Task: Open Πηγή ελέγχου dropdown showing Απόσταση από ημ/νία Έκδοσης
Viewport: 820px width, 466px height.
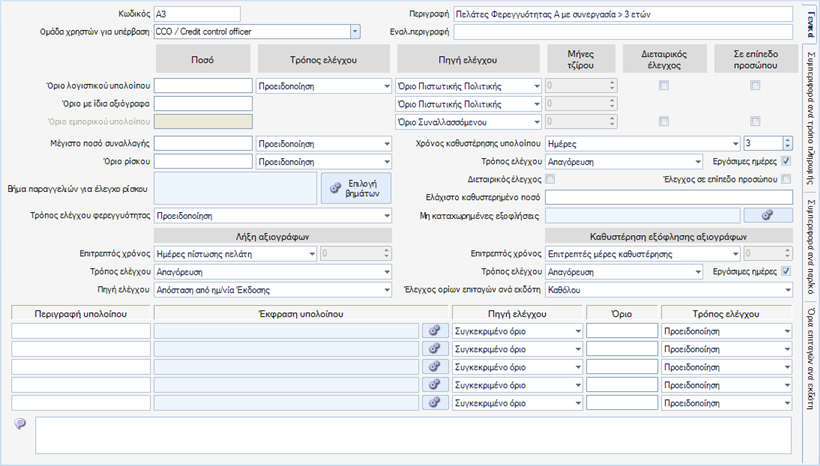Action: pyautogui.click(x=387, y=290)
